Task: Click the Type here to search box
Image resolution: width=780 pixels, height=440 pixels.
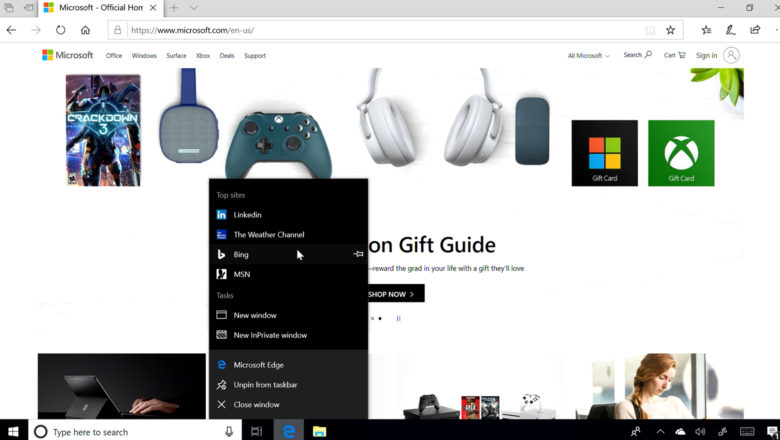Action: 134,432
